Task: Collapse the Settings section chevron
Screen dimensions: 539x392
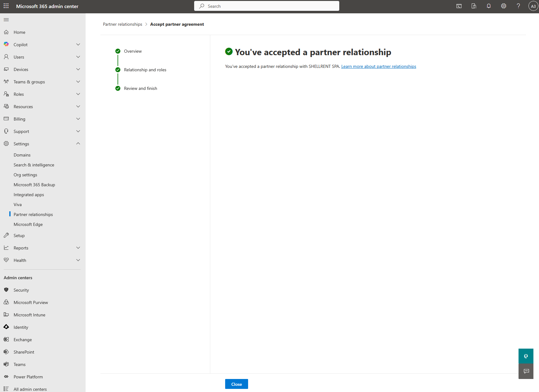Action: (78, 144)
